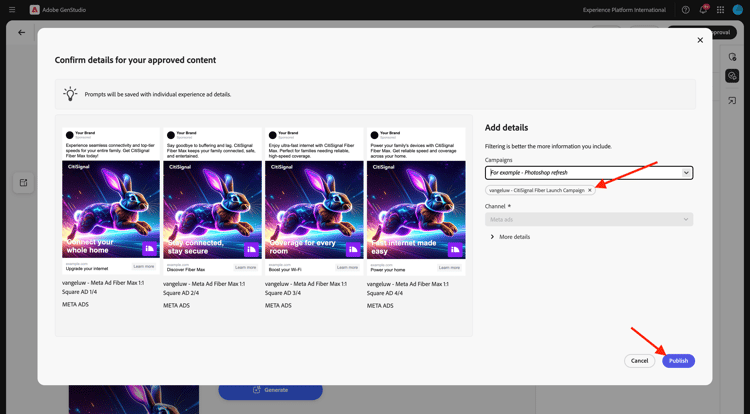The width and height of the screenshot is (750, 414).
Task: Click the 'Prompts will be saved' tip text
Action: click(x=158, y=95)
